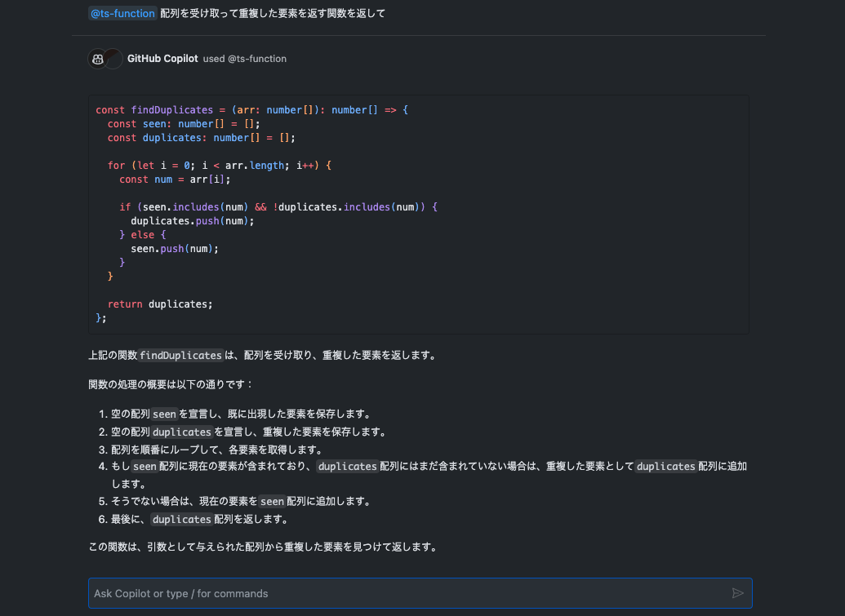This screenshot has height=616, width=845.
Task: Click the 'const seen' declaration line
Action: [x=184, y=124]
